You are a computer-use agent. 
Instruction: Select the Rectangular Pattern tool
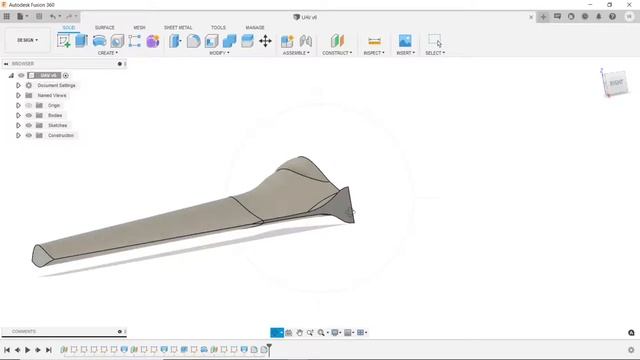click(x=135, y=41)
